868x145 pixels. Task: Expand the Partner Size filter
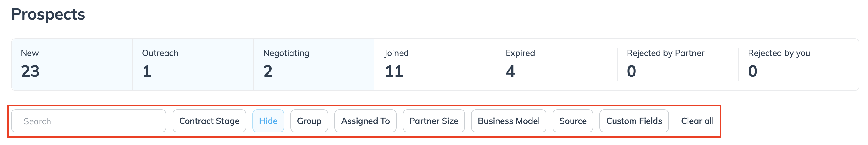pyautogui.click(x=434, y=121)
